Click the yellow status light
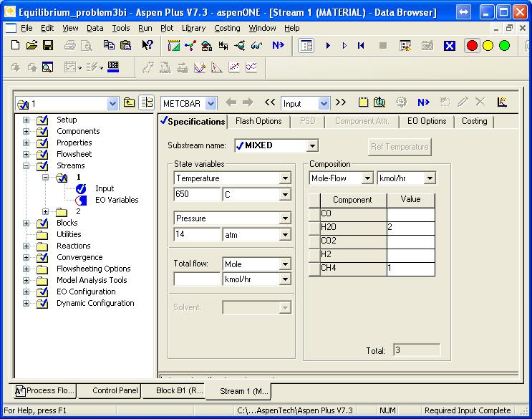Screen dimensions: 532x419 (488, 45)
